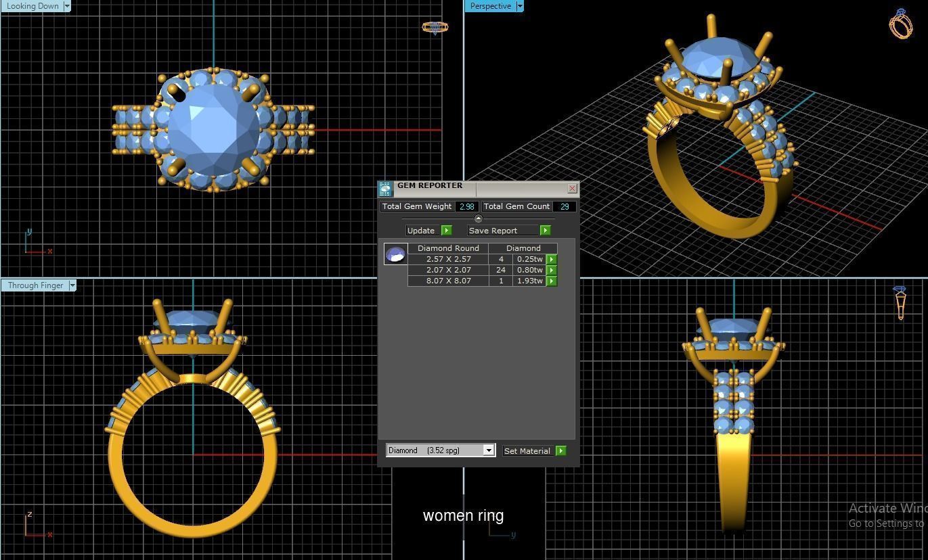This screenshot has width=928, height=560.
Task: Click the Save Report button
Action: (x=503, y=231)
